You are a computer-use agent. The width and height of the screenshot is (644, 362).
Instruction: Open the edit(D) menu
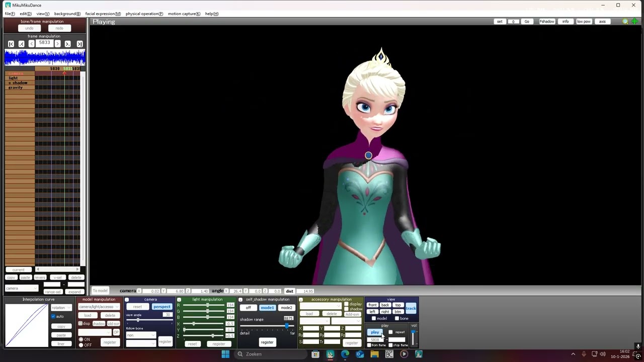pyautogui.click(x=26, y=14)
